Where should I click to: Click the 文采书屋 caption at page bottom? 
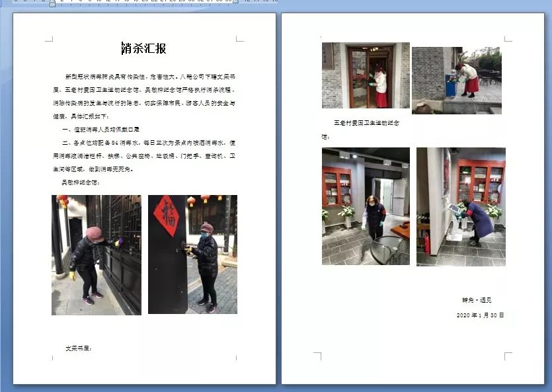[x=79, y=348]
